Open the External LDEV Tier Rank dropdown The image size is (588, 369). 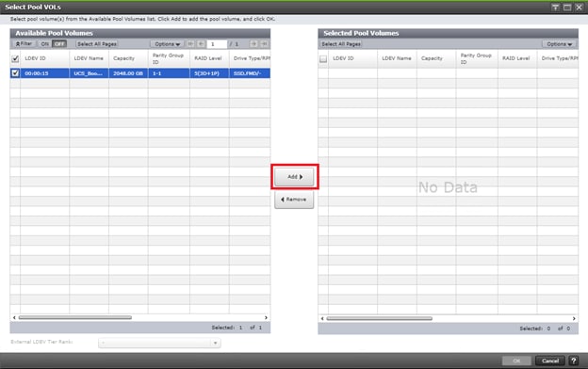coord(159,343)
